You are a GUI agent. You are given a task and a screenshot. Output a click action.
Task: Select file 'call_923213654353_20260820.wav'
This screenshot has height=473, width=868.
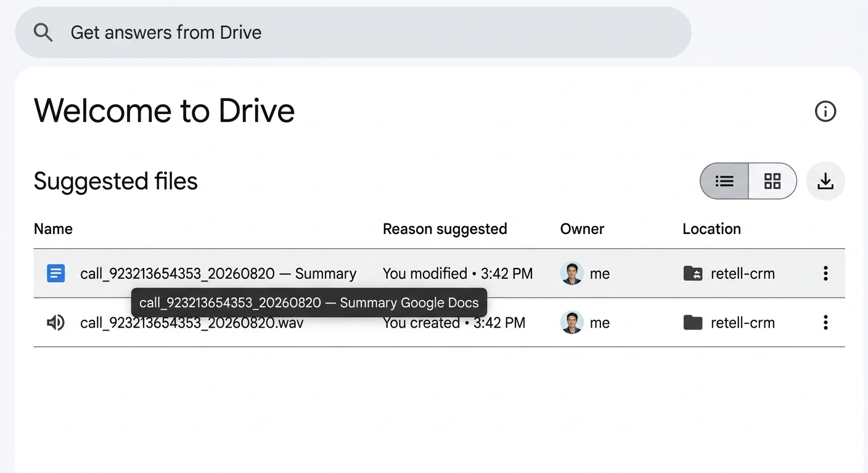click(x=192, y=323)
